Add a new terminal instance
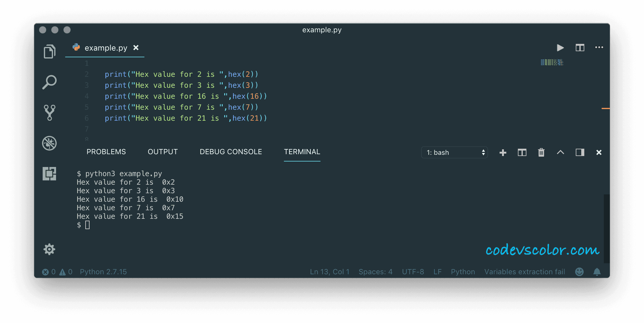Viewport: 644px width, 323px height. point(503,152)
